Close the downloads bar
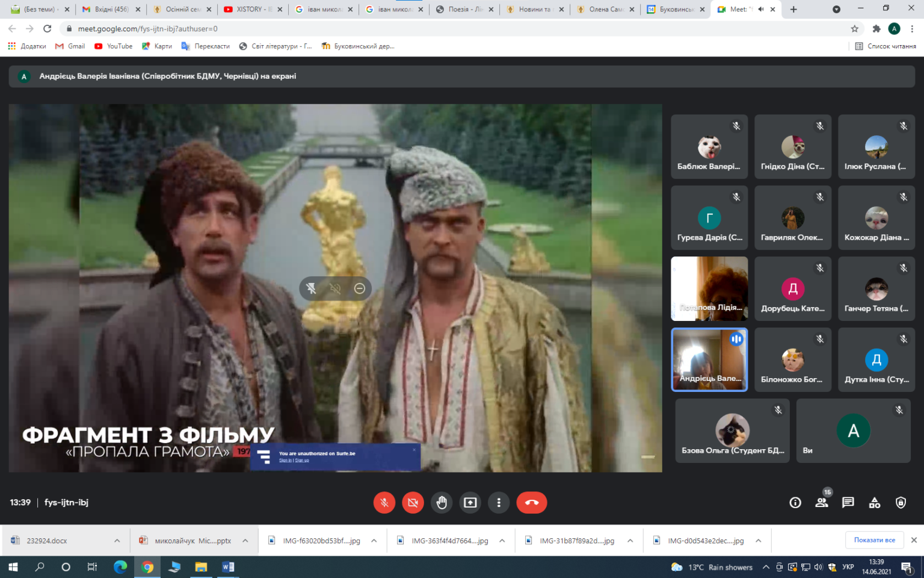The height and width of the screenshot is (578, 924). pyautogui.click(x=914, y=540)
